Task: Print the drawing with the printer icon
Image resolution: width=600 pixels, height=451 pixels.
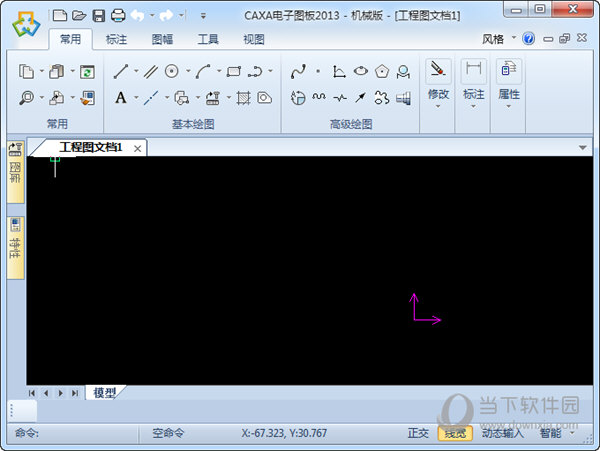Action: 118,16
